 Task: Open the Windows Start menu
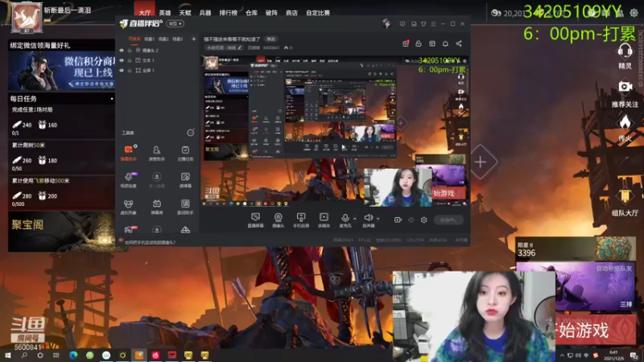click(8, 355)
